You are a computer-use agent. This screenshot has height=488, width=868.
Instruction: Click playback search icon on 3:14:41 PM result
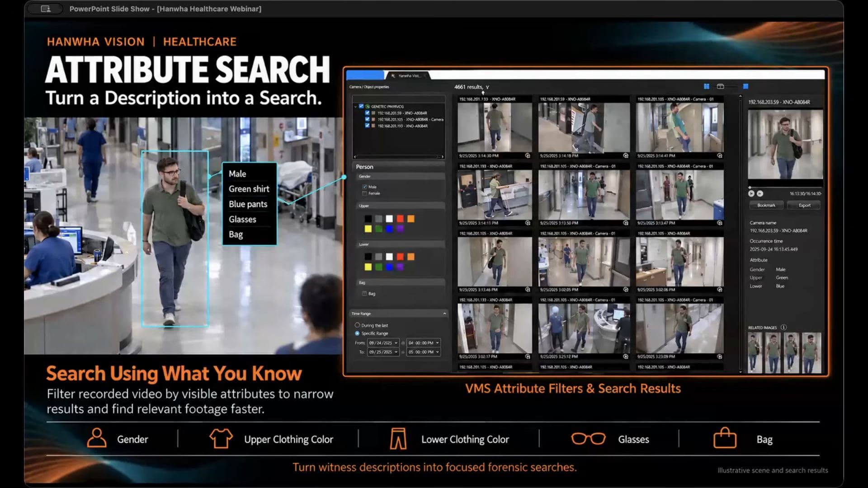720,155
